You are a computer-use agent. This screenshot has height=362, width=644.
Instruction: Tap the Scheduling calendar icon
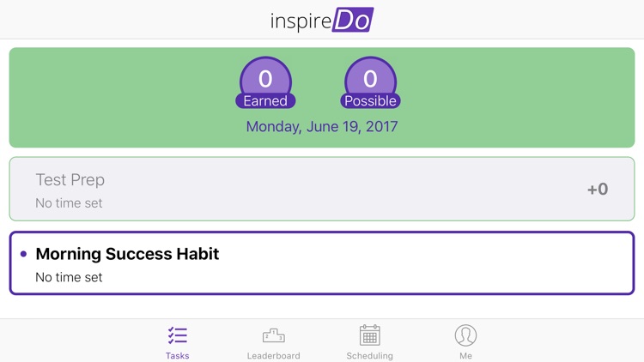369,335
